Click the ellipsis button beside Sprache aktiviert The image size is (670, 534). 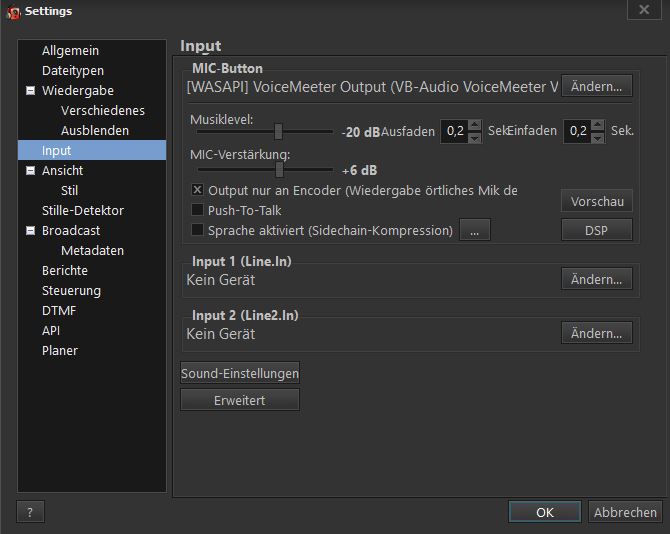pyautogui.click(x=474, y=230)
